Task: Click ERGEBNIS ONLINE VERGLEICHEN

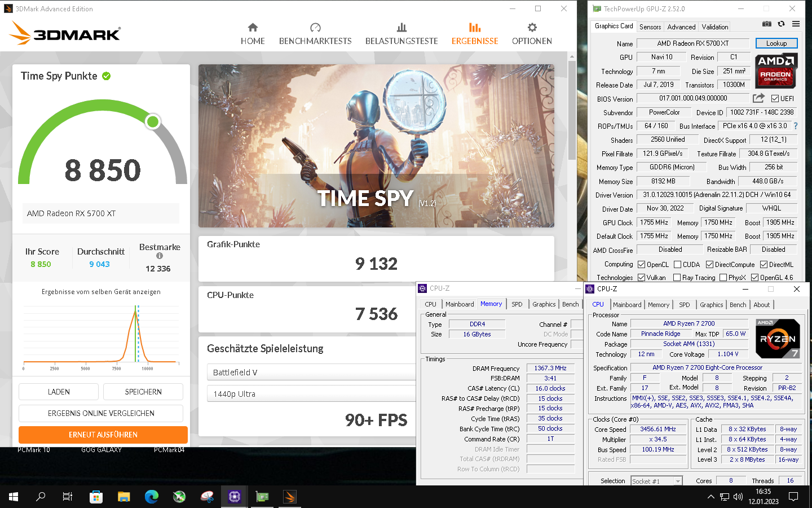Action: [101, 413]
